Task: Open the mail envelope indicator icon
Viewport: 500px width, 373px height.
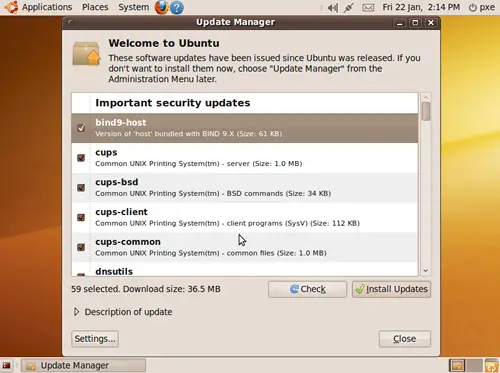Action: (x=368, y=8)
